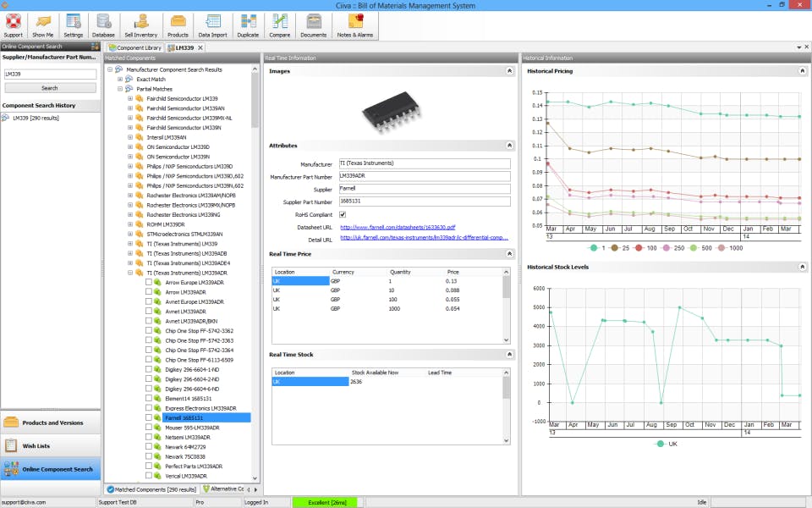Collapse the Real Time Price section
The height and width of the screenshot is (508, 812).
pyautogui.click(x=509, y=254)
